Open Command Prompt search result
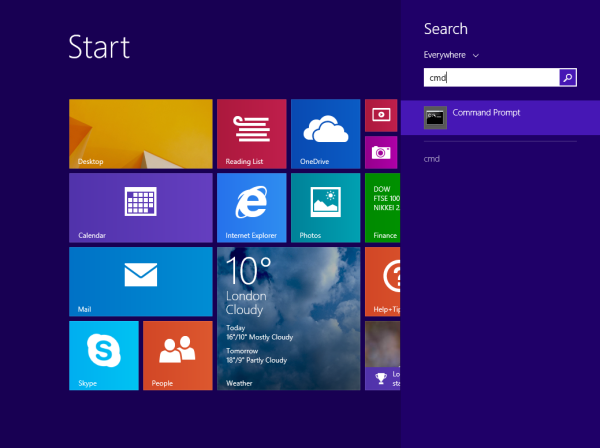This screenshot has height=448, width=600. (x=501, y=117)
